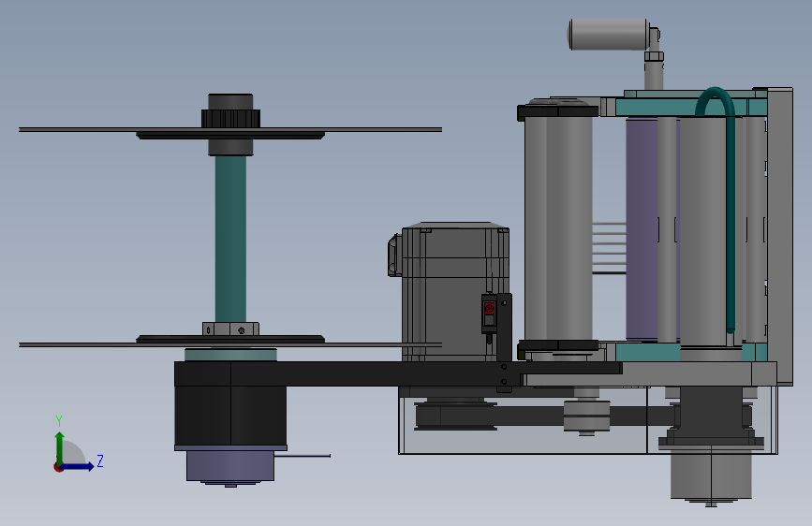The width and height of the screenshot is (812, 526).
Task: Select the long black horizontal support arm
Action: (x=398, y=373)
